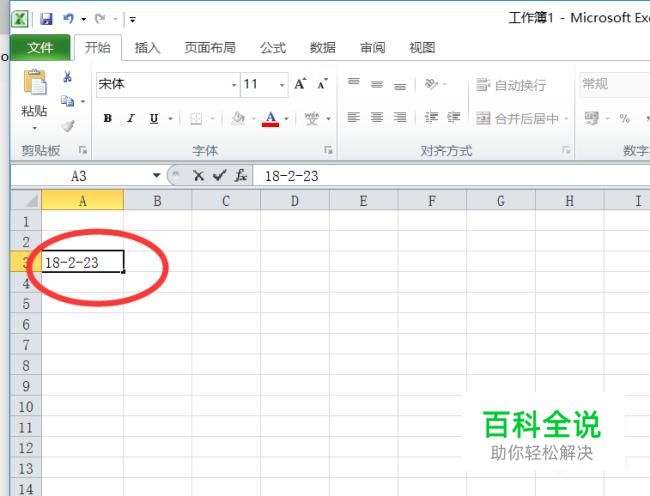Screen dimensions: 650x496
Task: Switch to the View (视图) tab
Action: [422, 48]
